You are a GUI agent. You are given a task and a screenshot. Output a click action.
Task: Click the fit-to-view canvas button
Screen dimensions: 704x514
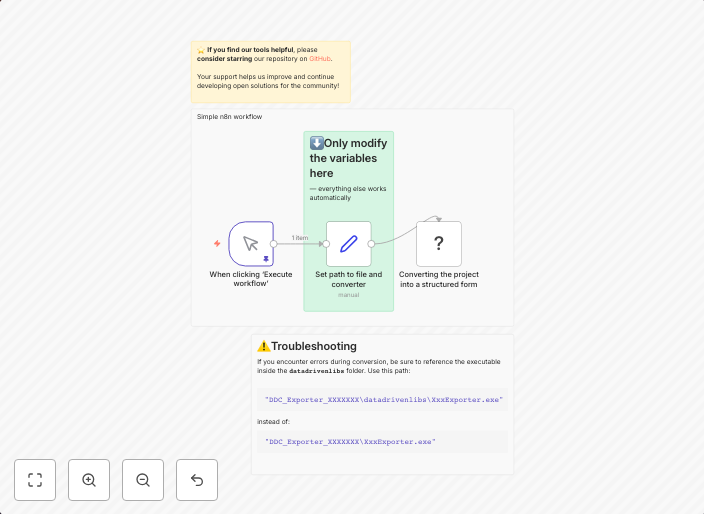pyautogui.click(x=35, y=480)
